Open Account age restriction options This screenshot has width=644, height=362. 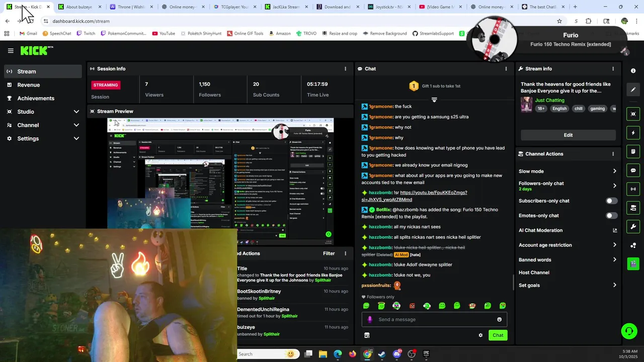coord(568,245)
